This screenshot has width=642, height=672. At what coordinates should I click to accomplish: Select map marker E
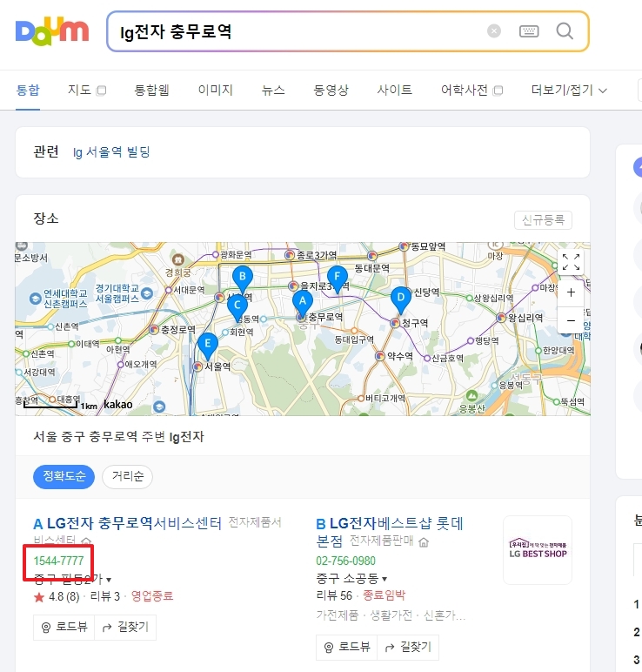point(208,346)
